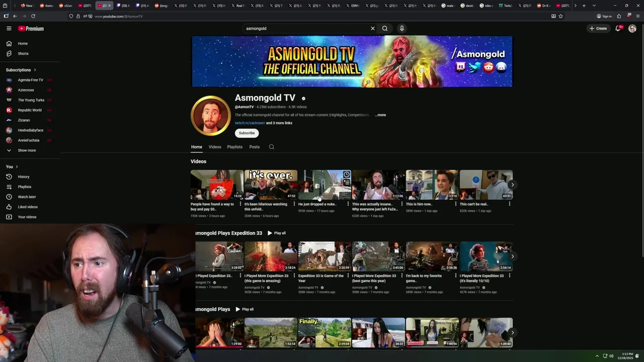Open options menu for 'This can't be real' video
Viewport: 644px width, 362px height.
pyautogui.click(x=510, y=204)
